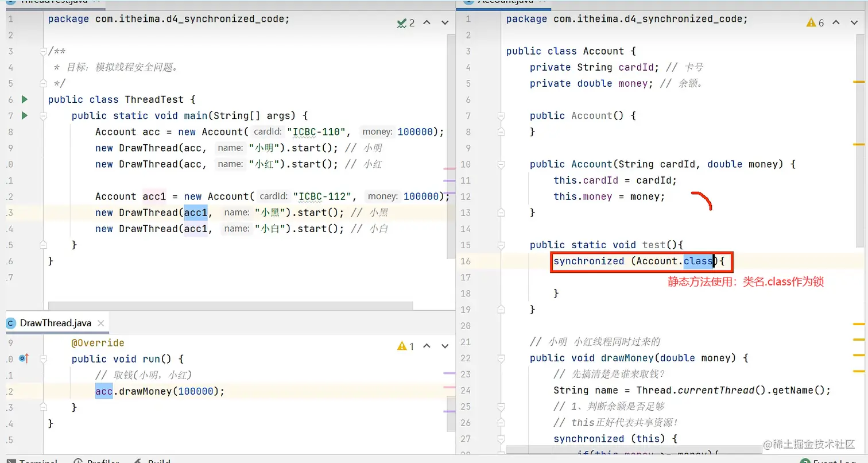This screenshot has height=463, width=868.
Task: Click the this.money = money; statement
Action: click(x=609, y=196)
